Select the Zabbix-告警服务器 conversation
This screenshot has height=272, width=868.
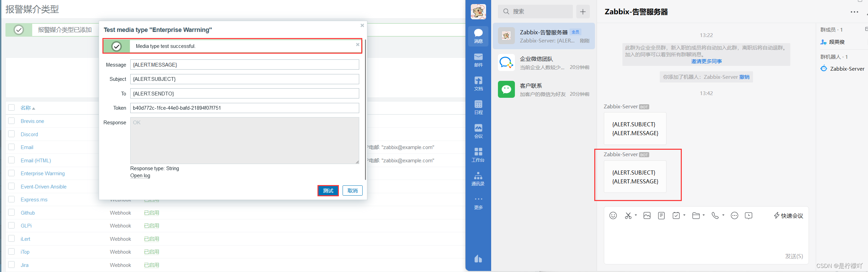coord(544,36)
